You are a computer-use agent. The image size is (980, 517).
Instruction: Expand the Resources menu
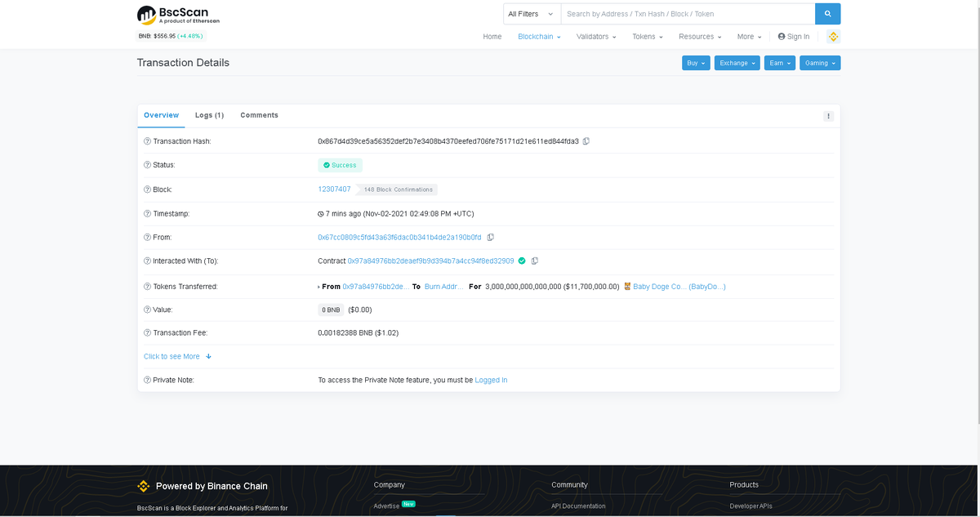tap(700, 37)
